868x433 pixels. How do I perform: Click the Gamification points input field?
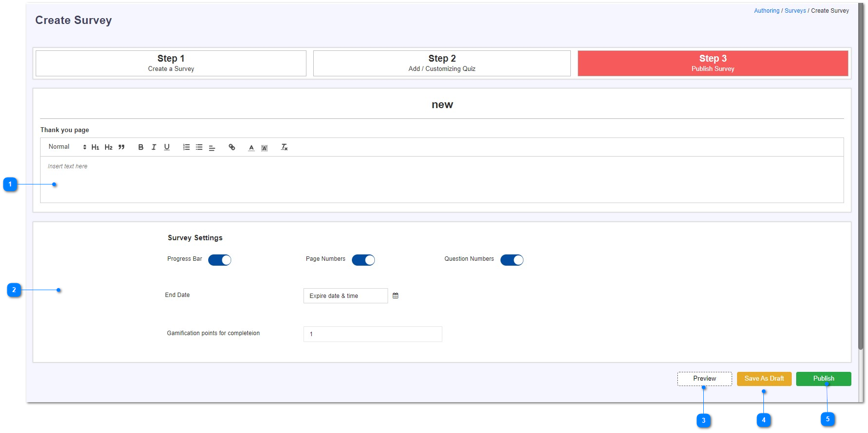coord(372,334)
